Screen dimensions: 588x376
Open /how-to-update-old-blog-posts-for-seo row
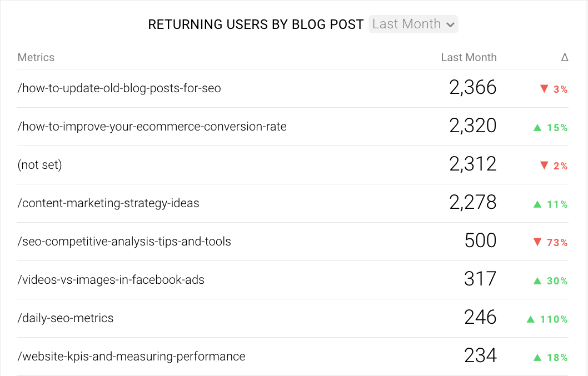(x=293, y=88)
